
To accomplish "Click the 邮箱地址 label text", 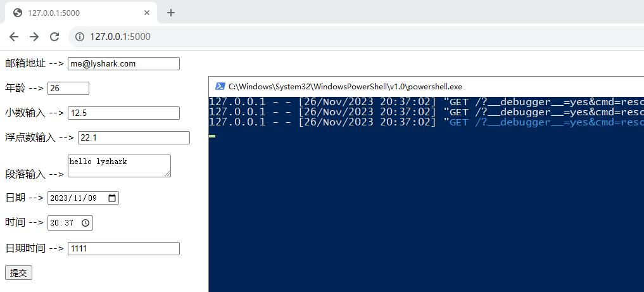I will (25, 63).
